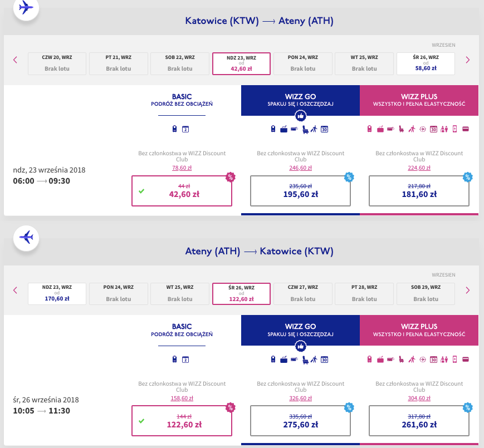
Task: Click outbound non-member price 78,60 zł link
Action: pos(182,168)
